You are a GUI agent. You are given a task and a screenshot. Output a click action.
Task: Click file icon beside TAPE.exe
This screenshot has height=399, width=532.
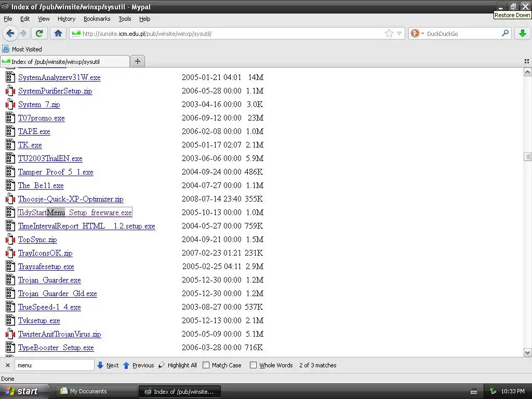10,131
